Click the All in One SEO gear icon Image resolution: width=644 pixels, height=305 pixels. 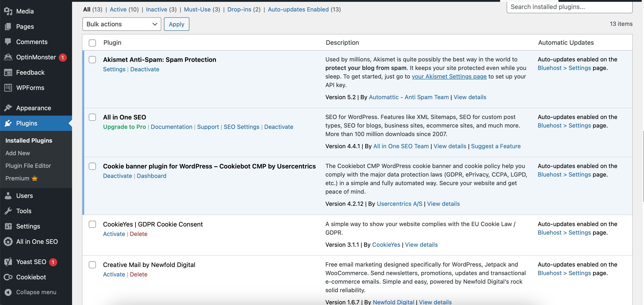click(8, 242)
